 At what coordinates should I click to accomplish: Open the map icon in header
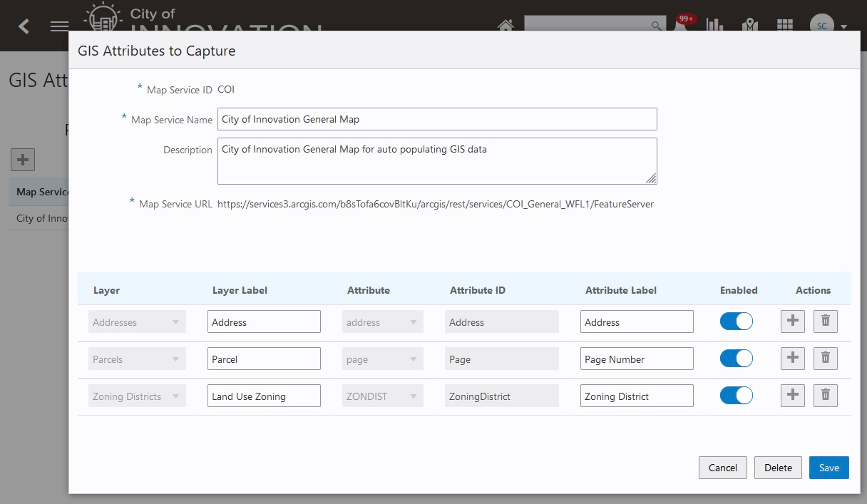pos(749,26)
